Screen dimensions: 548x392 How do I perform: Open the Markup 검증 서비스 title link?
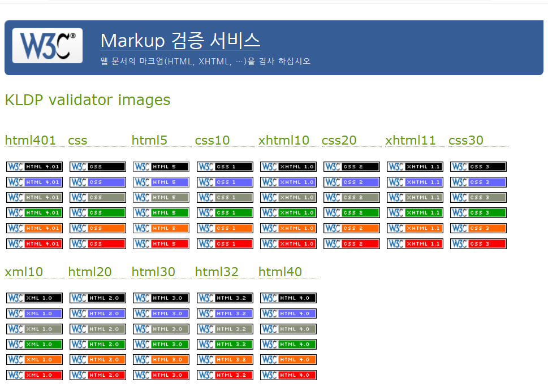tap(180, 41)
